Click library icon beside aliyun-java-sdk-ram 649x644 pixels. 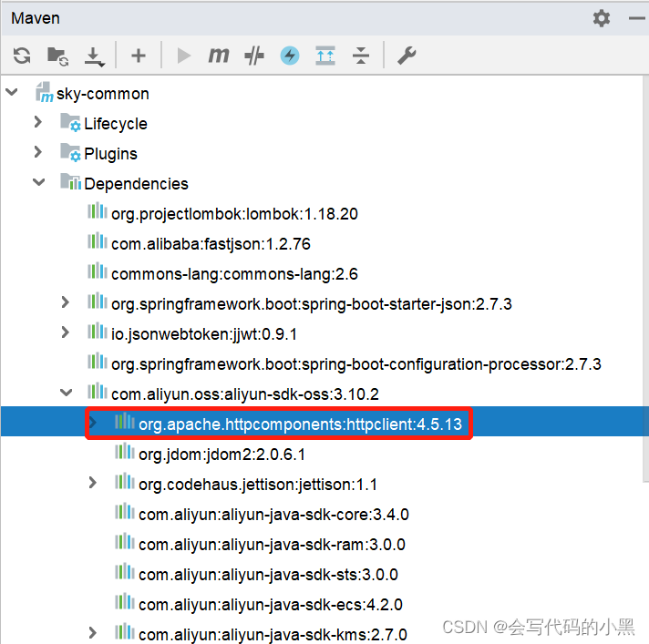(x=125, y=542)
